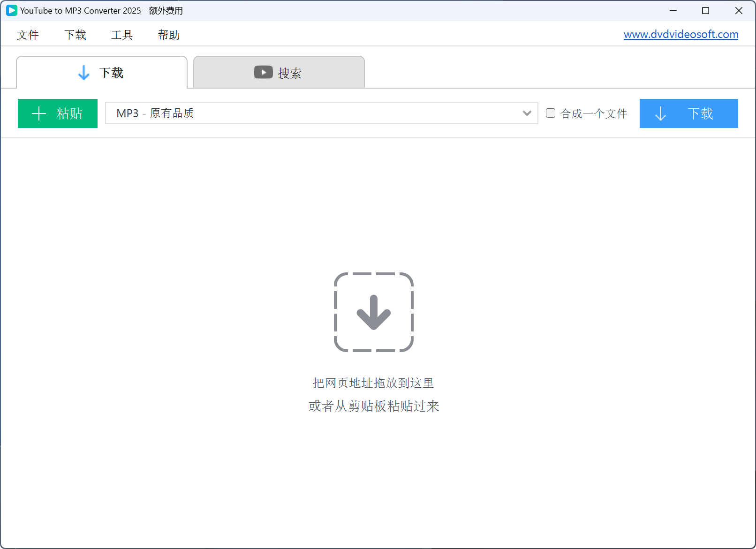The width and height of the screenshot is (756, 549).
Task: Open the MP3 - 原有品质 format combo box
Action: point(314,113)
